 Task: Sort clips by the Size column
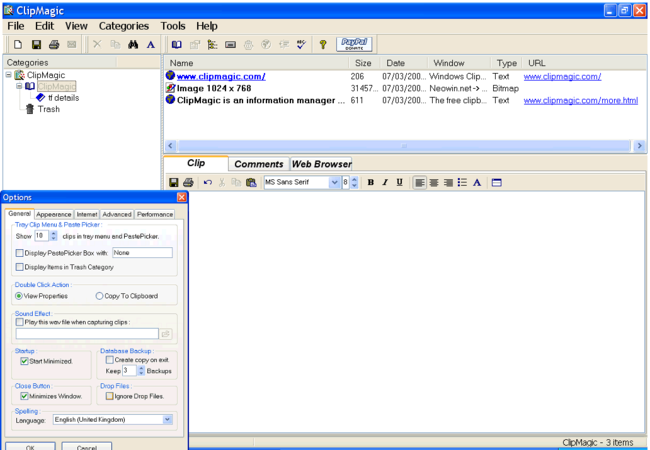[x=363, y=63]
